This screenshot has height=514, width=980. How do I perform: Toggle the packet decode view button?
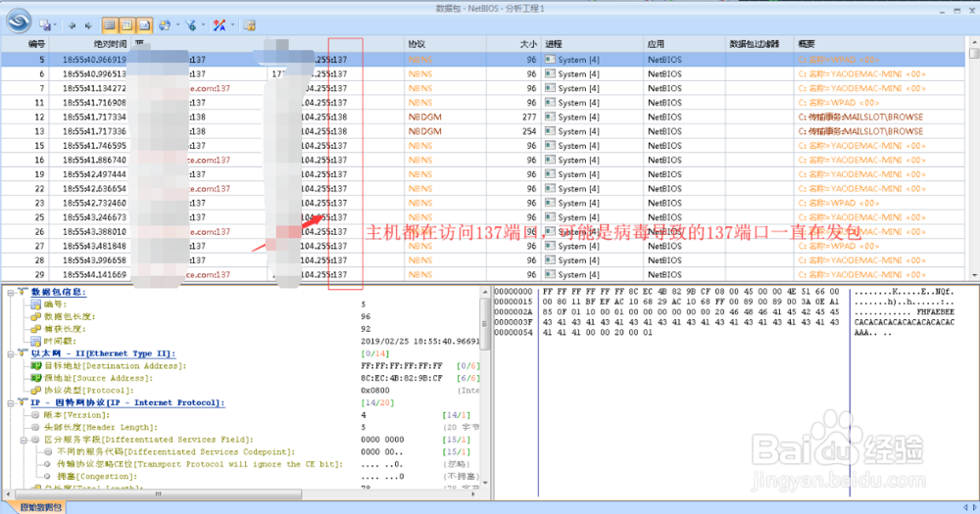(126, 25)
